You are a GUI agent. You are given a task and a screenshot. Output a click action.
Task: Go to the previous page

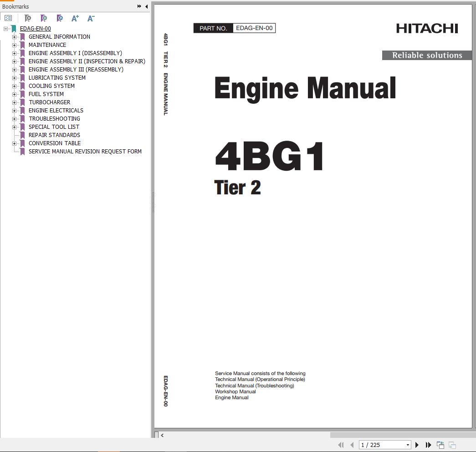tap(352, 445)
